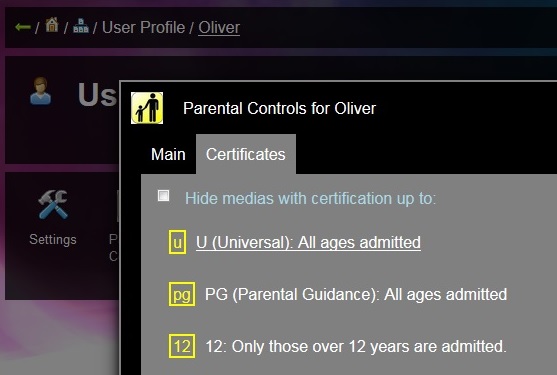This screenshot has height=375, width=557.
Task: Click Hide medias with certification up to label
Action: tap(310, 198)
